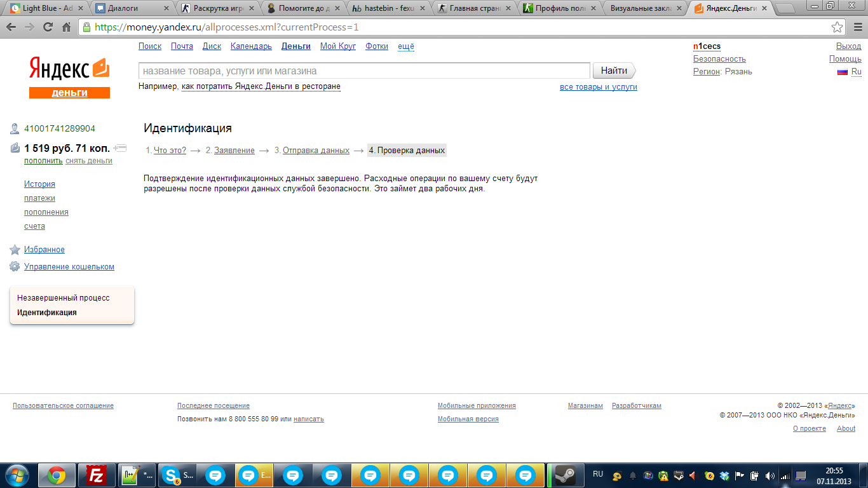This screenshot has height=488, width=868.
Task: Open платежи in the sidebar
Action: [x=39, y=198]
